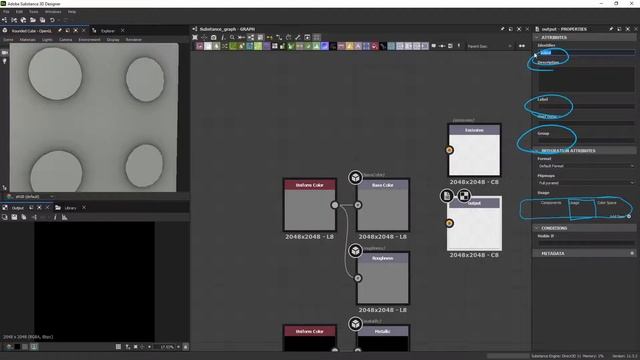The height and width of the screenshot is (360, 640).
Task: Click the camera snapshot icon in graph toolbar
Action: pos(213,37)
